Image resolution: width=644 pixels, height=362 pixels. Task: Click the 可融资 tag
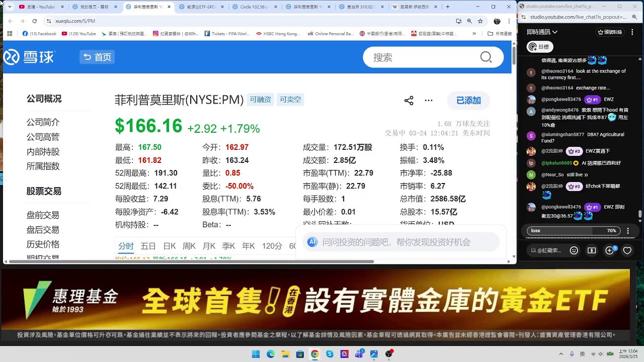(261, 100)
